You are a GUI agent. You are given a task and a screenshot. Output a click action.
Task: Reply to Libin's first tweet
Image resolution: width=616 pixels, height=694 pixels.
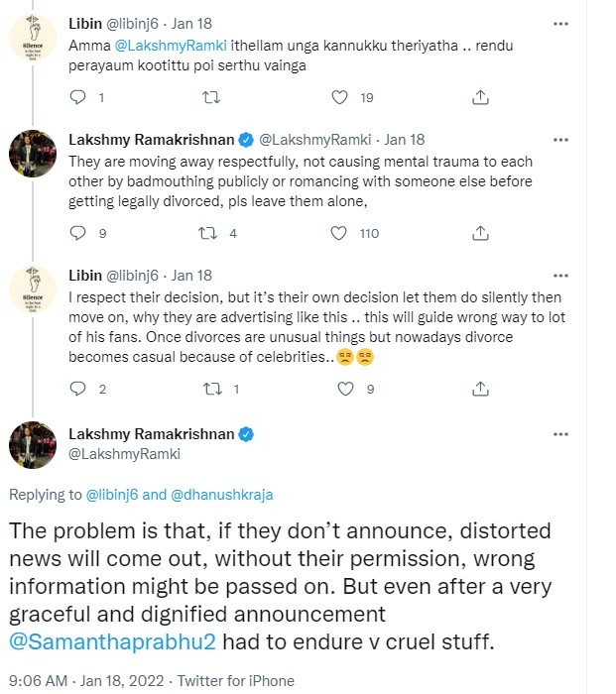[81, 97]
